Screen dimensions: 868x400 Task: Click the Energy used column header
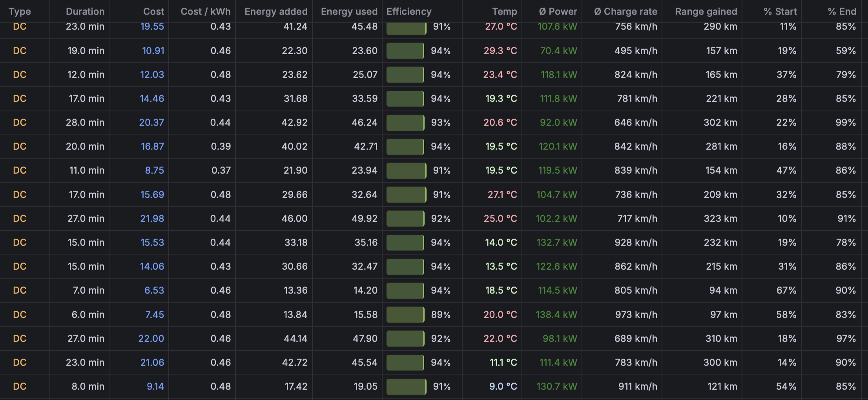click(349, 11)
